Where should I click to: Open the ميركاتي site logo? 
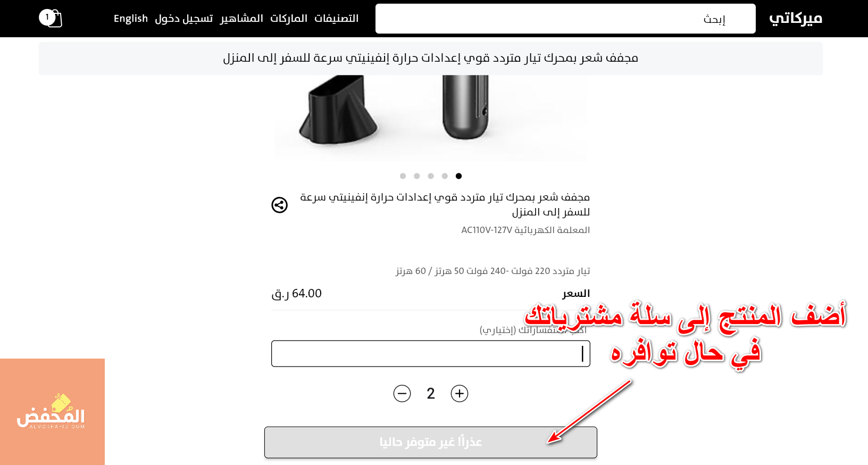(796, 18)
